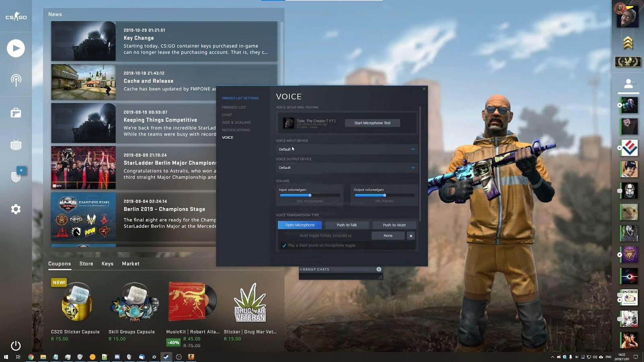Select Push-to-Mute transmission type
This screenshot has width=644, height=362.
pos(394,225)
